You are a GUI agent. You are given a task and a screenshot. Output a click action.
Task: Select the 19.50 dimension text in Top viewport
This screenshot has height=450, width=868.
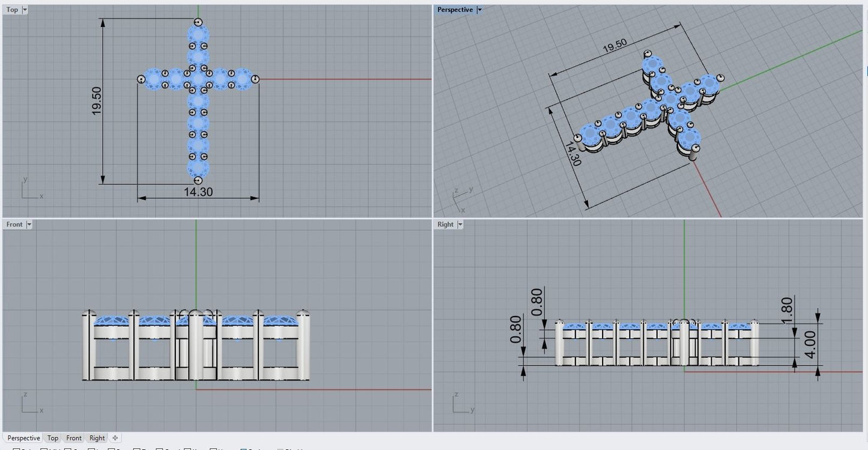pos(97,101)
